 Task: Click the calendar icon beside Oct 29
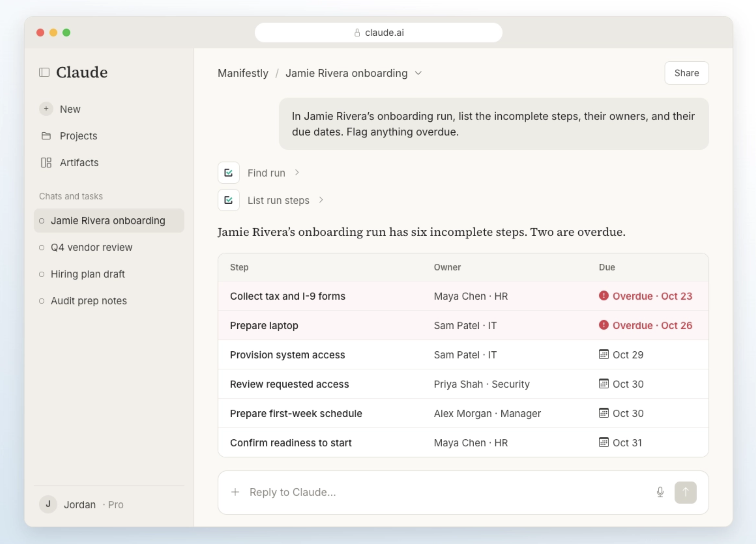click(604, 354)
